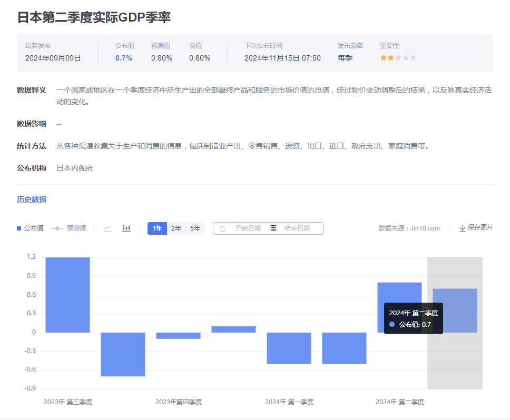Click the tallest bar for 2023年 第三季度
Screen dimensions: 510x420
pyautogui.click(x=67, y=294)
